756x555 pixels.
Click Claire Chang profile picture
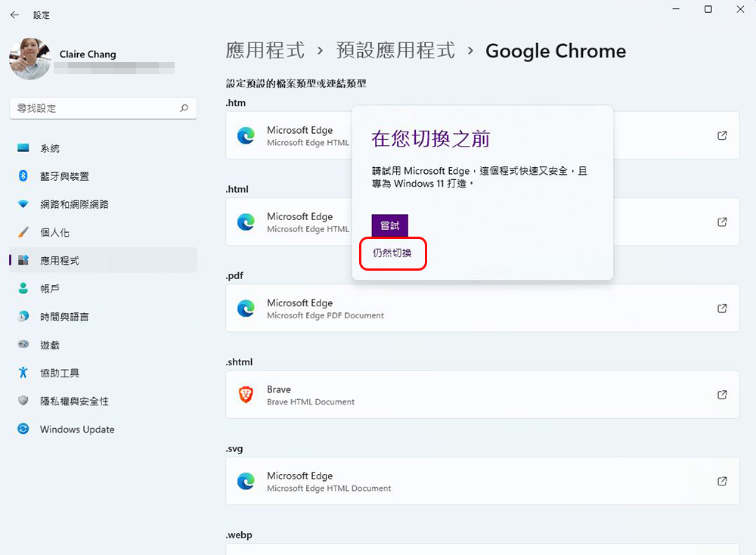pos(30,58)
